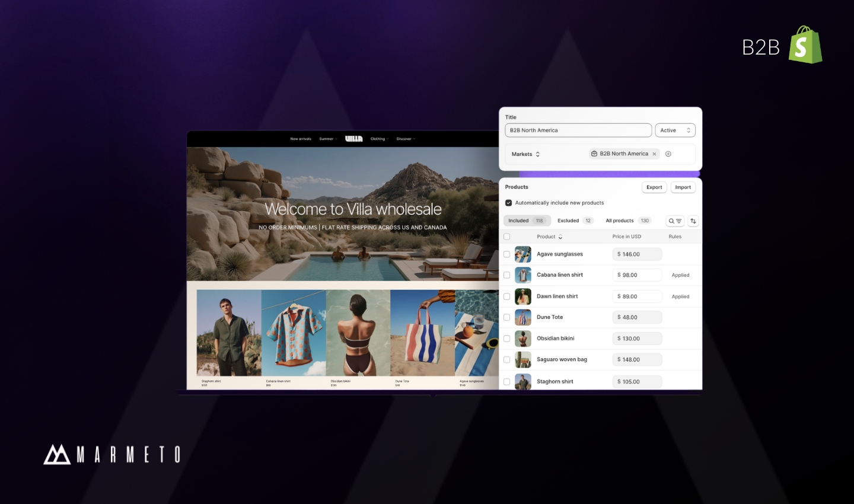The height and width of the screenshot is (504, 854).
Task: Click the Agave sunglasses product thumbnail
Action: tap(523, 254)
